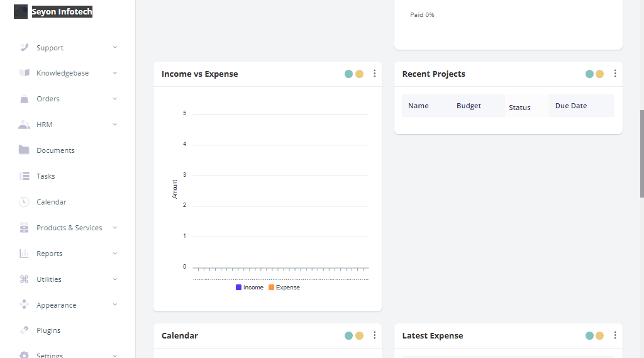Click the Support phone icon in sidebar

pyautogui.click(x=25, y=47)
